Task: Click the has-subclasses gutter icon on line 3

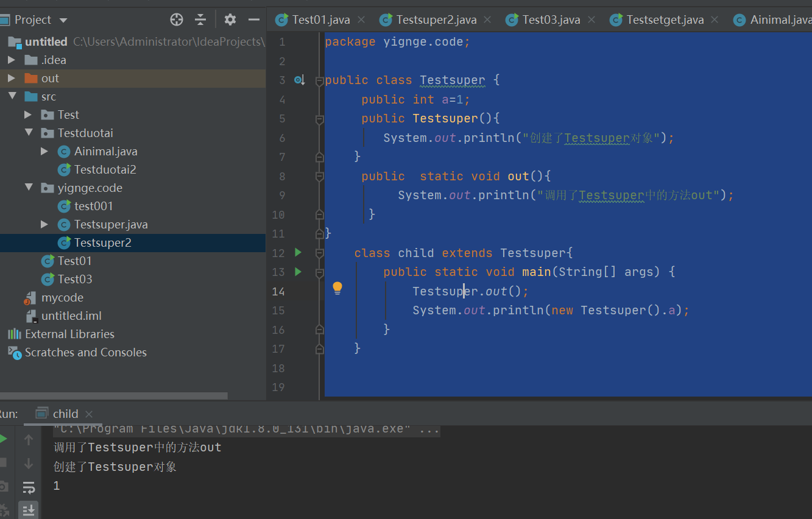Action: click(x=299, y=80)
